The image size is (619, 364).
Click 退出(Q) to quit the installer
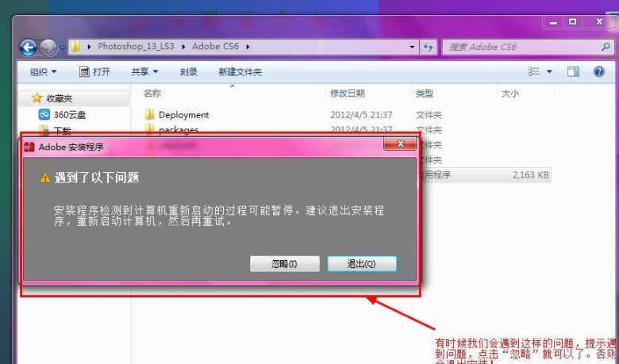pyautogui.click(x=362, y=263)
